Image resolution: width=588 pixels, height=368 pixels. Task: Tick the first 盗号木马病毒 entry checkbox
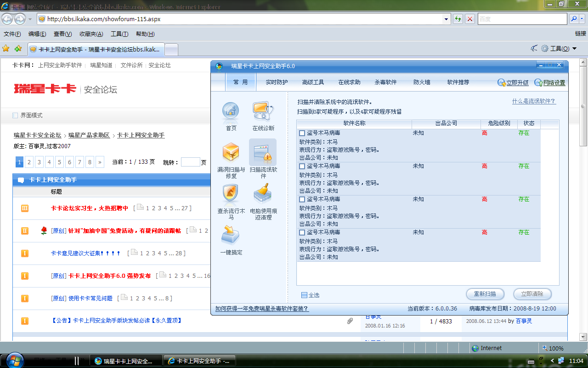[x=302, y=133]
